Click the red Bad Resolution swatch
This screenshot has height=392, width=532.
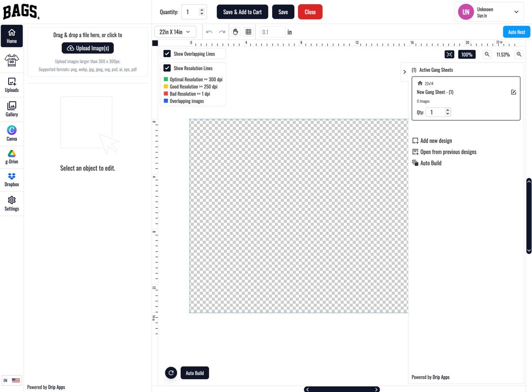(166, 93)
